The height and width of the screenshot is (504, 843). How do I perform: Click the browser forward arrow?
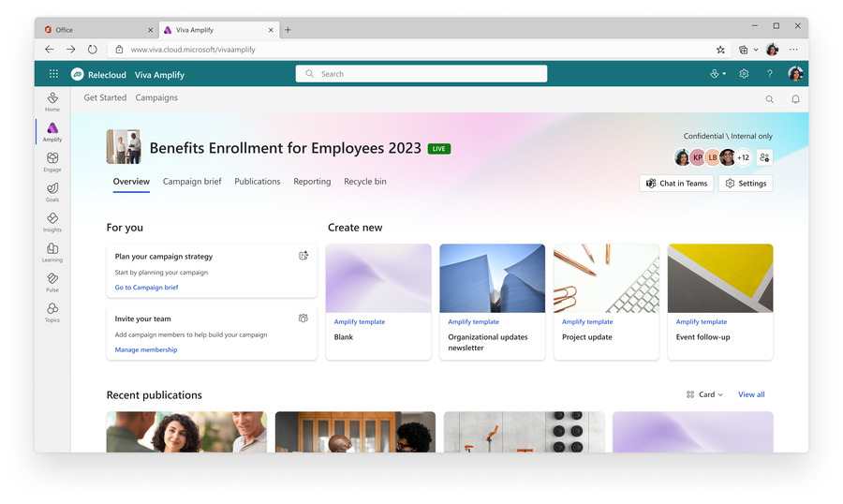[71, 50]
